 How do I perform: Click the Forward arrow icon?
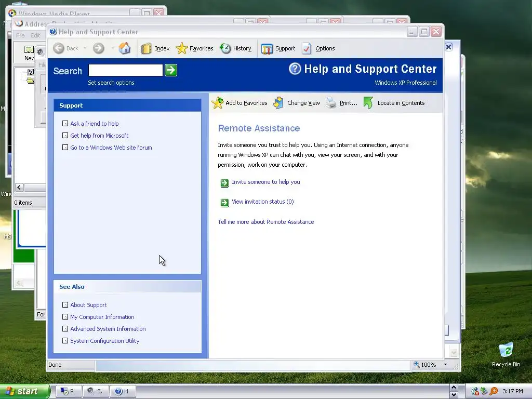click(x=99, y=48)
